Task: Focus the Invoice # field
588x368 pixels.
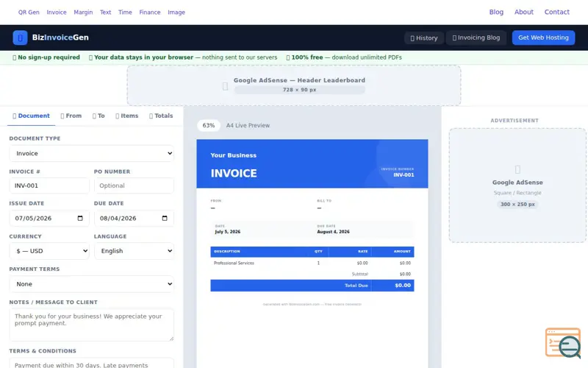Action: pyautogui.click(x=49, y=185)
